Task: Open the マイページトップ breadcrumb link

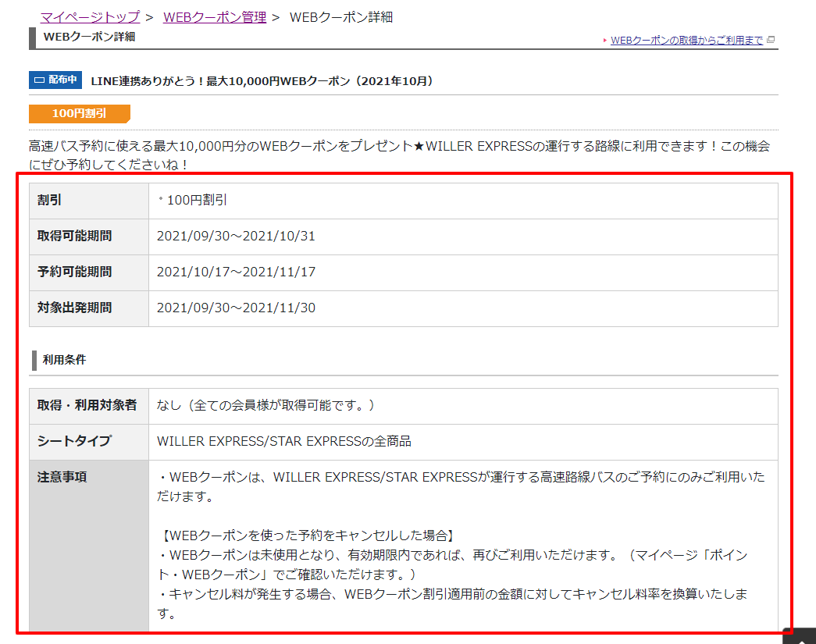Action: pos(90,17)
